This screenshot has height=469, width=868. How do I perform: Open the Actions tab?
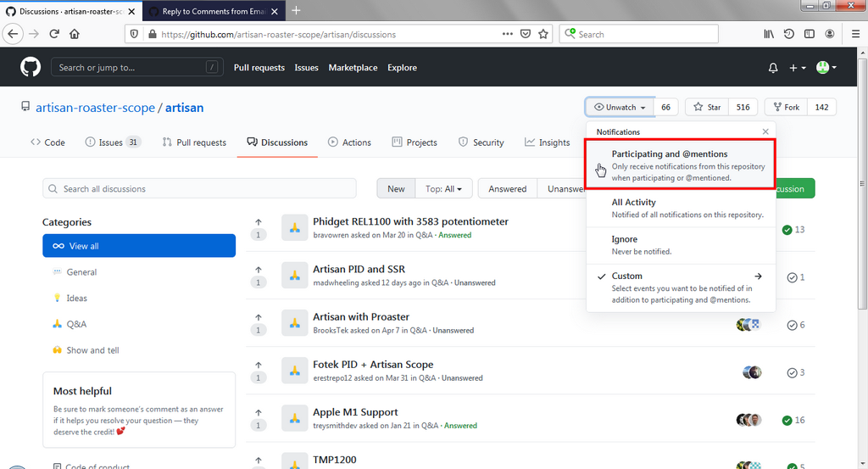pos(349,142)
